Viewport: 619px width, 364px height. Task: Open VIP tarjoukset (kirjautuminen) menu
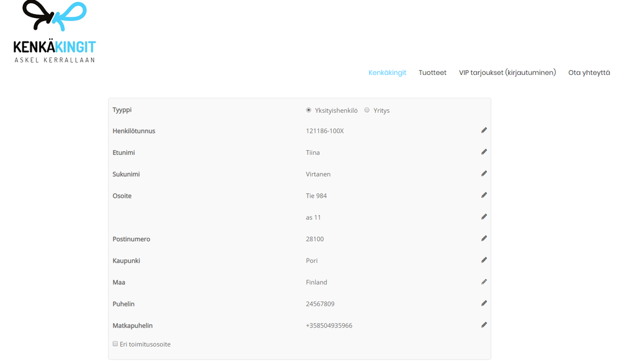click(507, 73)
